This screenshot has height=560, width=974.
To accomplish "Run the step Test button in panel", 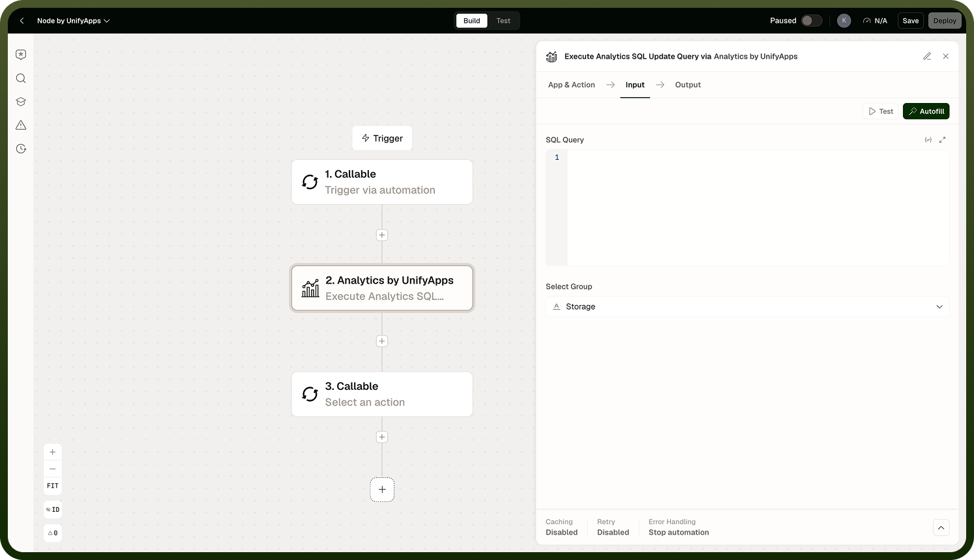I will click(x=881, y=111).
